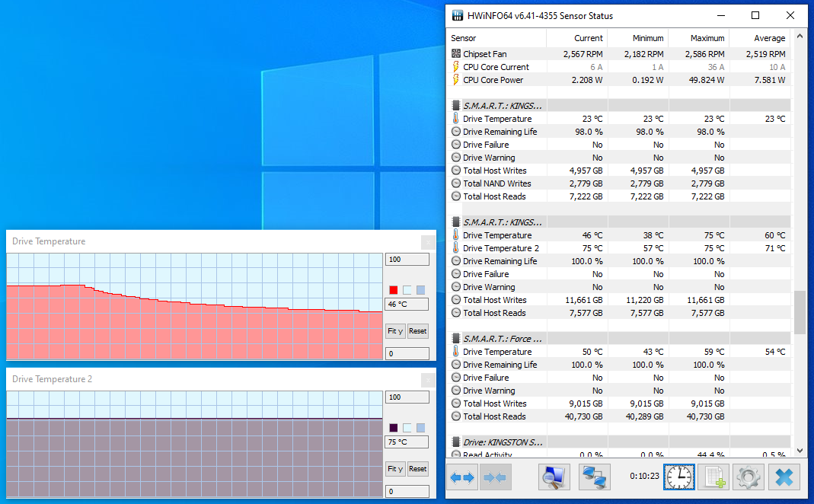Maximize the HWiNFO64 Sensor Status window

click(x=755, y=15)
